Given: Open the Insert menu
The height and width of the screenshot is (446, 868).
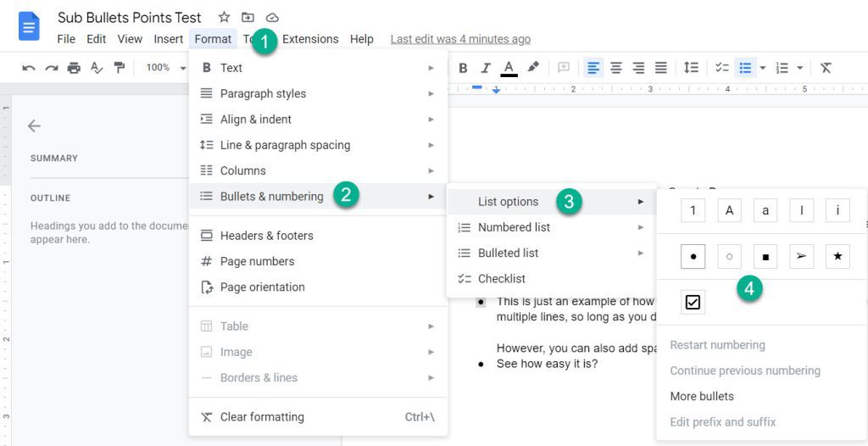Looking at the screenshot, I should 169,39.
